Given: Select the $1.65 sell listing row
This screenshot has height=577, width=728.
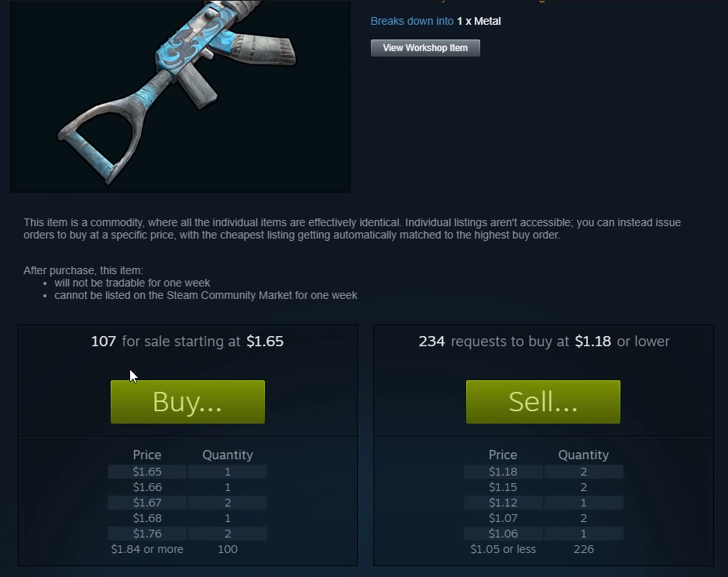Looking at the screenshot, I should tap(187, 472).
